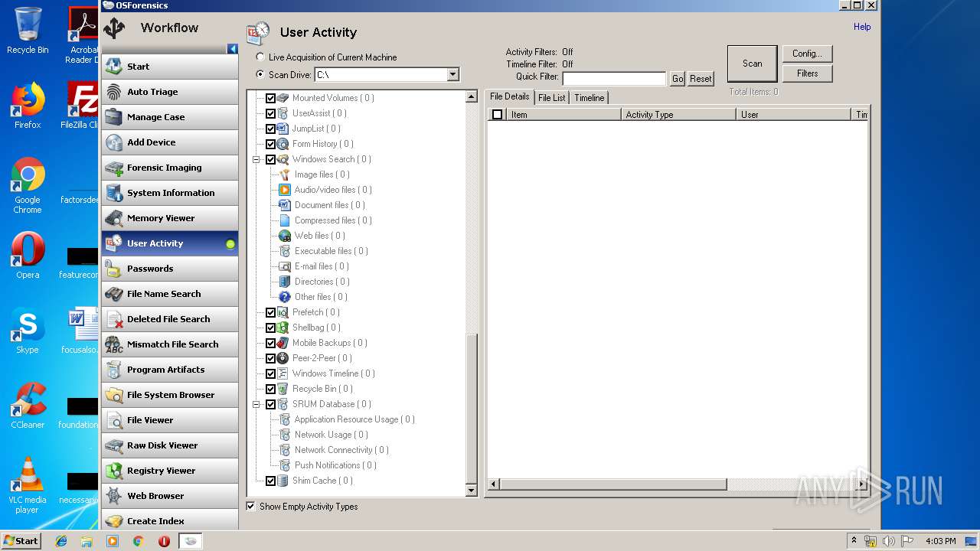Open Config settings button
Viewport: 980px width, 551px height.
(x=807, y=54)
